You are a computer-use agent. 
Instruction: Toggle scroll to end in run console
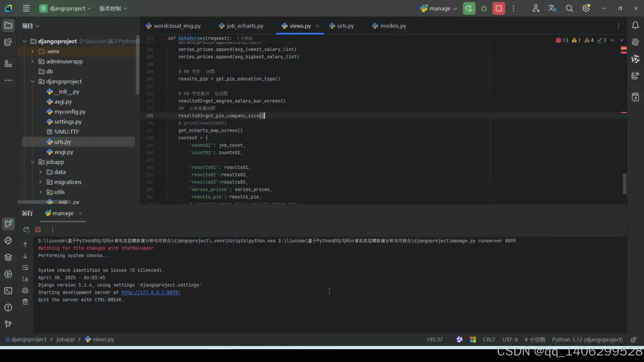25,279
